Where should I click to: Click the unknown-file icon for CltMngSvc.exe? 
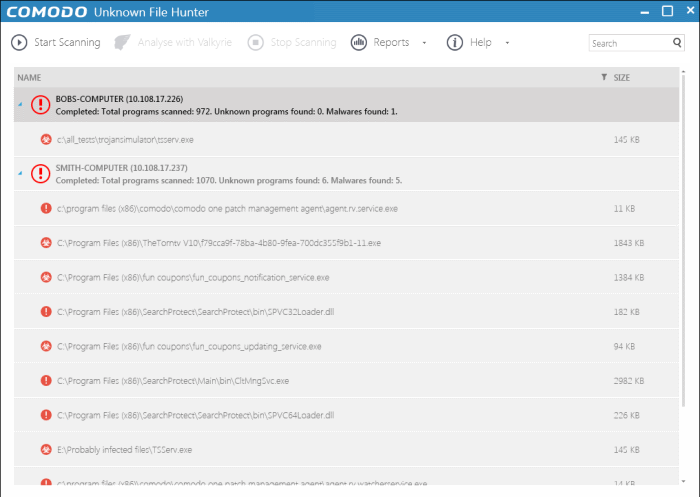[x=46, y=380]
